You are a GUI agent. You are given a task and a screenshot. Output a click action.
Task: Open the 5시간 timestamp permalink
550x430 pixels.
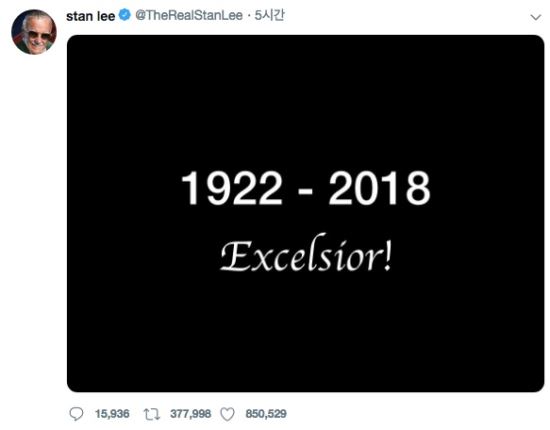[x=269, y=15]
